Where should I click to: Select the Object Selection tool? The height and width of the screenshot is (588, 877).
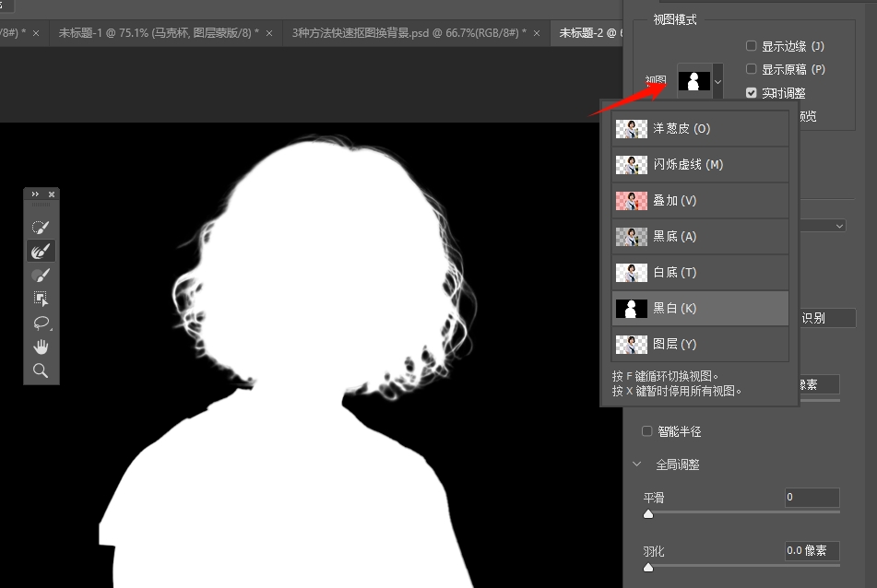(41, 299)
